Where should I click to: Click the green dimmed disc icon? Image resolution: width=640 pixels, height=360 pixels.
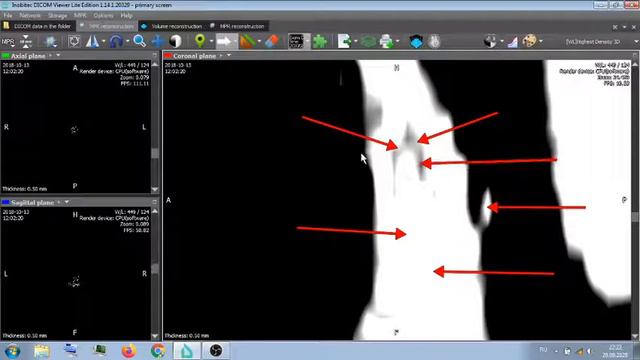click(x=368, y=41)
